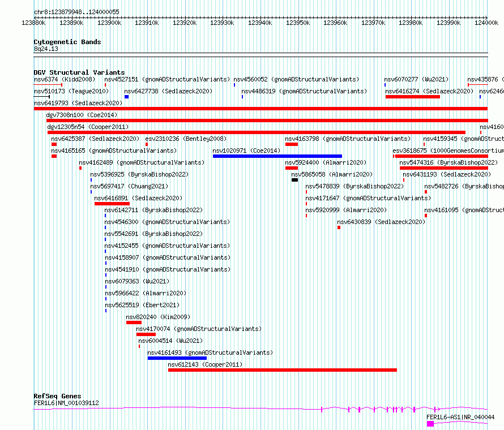
Task: Select esv3618675 (1000GenomesConsortium) label
Action: point(448,150)
